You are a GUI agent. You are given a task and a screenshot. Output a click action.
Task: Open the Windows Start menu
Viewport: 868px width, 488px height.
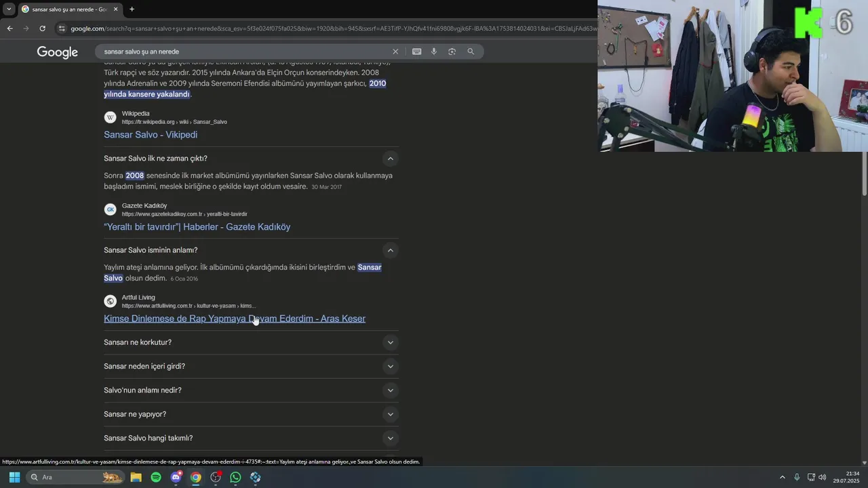point(14,477)
